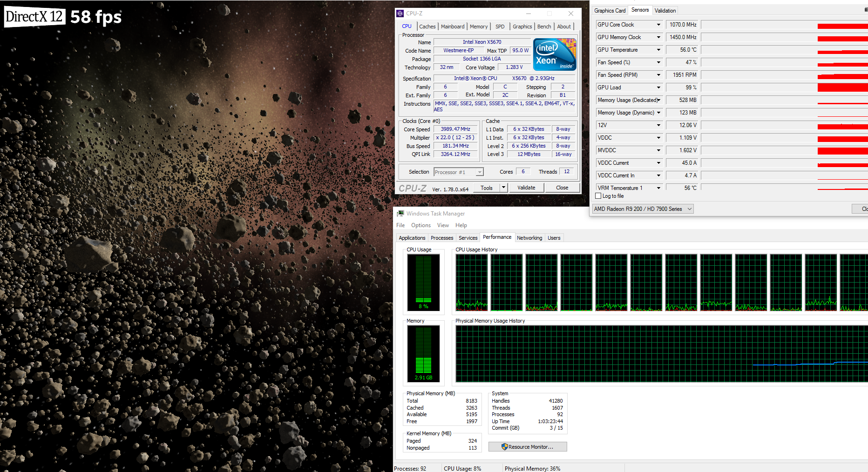Click the CPU-Z title bar icon
868x472 pixels.
[x=400, y=13]
